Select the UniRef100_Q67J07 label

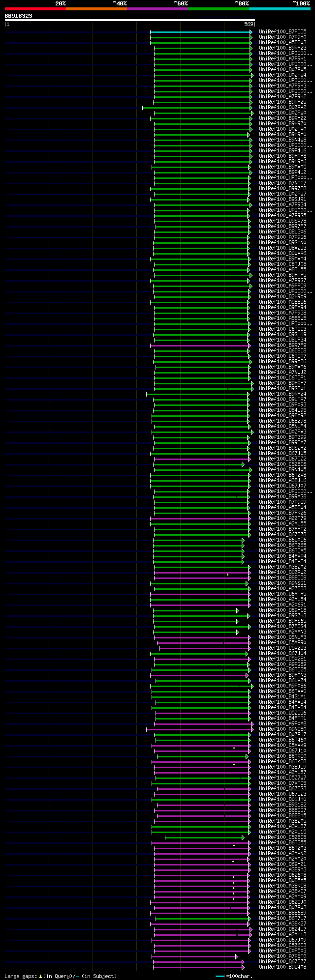pos(283,486)
